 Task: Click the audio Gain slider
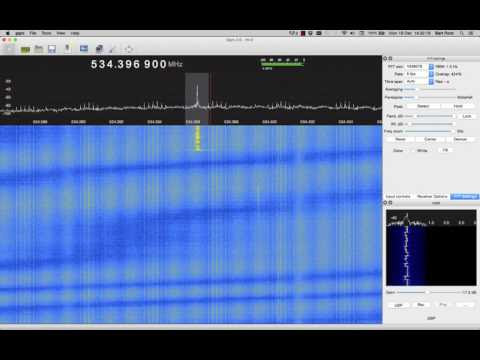[x=429, y=292]
